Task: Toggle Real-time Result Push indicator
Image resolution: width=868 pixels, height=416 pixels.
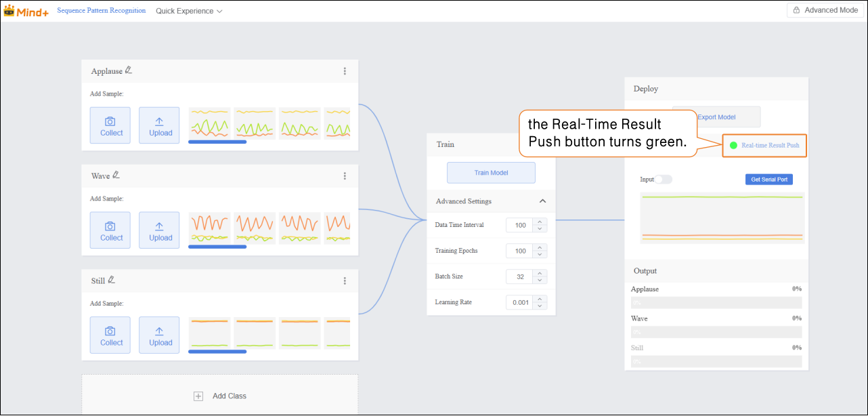Action: [733, 146]
